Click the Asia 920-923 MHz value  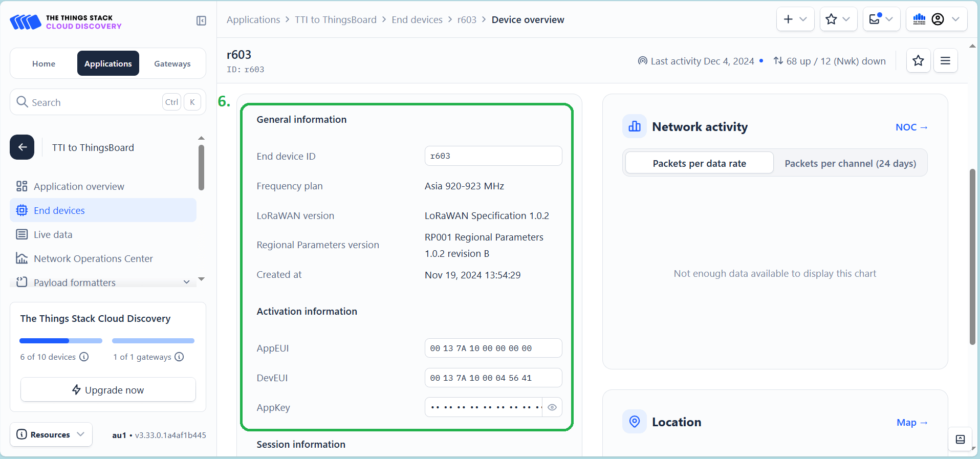[464, 186]
